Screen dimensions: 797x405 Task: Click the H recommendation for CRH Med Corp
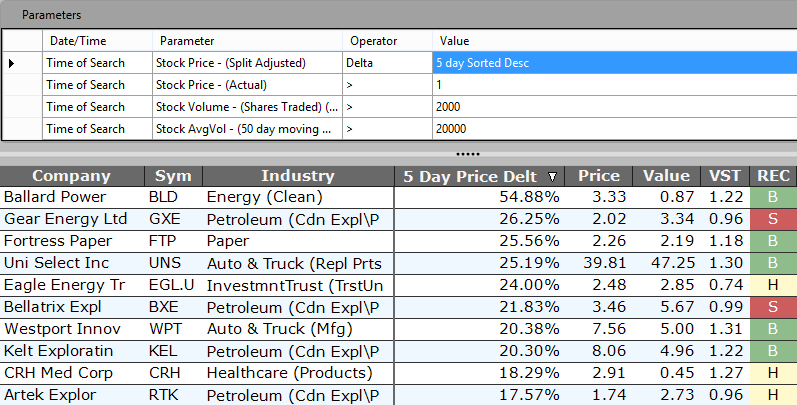(x=773, y=373)
